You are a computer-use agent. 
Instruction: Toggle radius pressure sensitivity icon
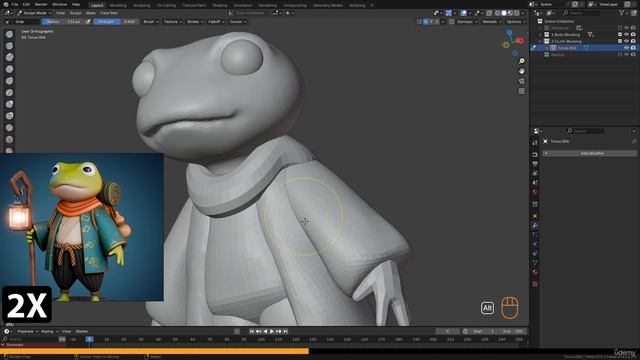pos(88,22)
